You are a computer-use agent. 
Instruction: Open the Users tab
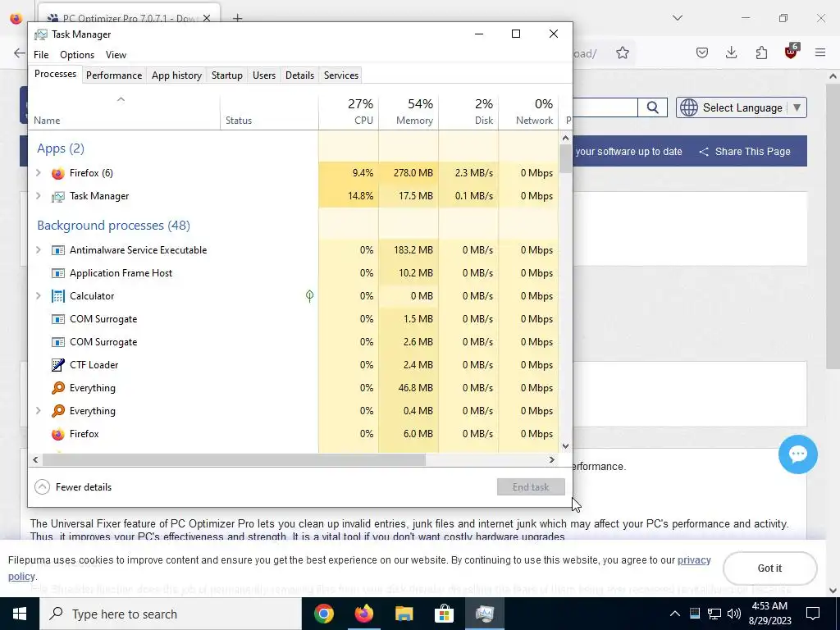264,75
